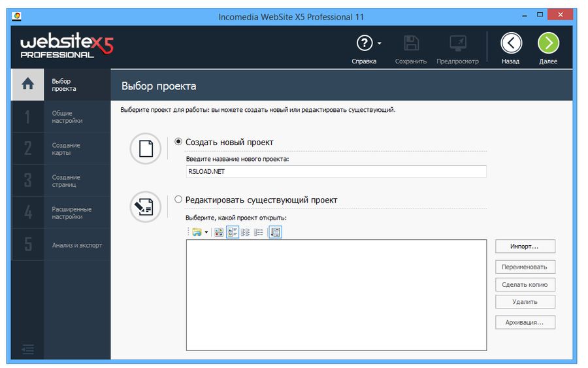Click the Архивация... button

[x=525, y=322]
